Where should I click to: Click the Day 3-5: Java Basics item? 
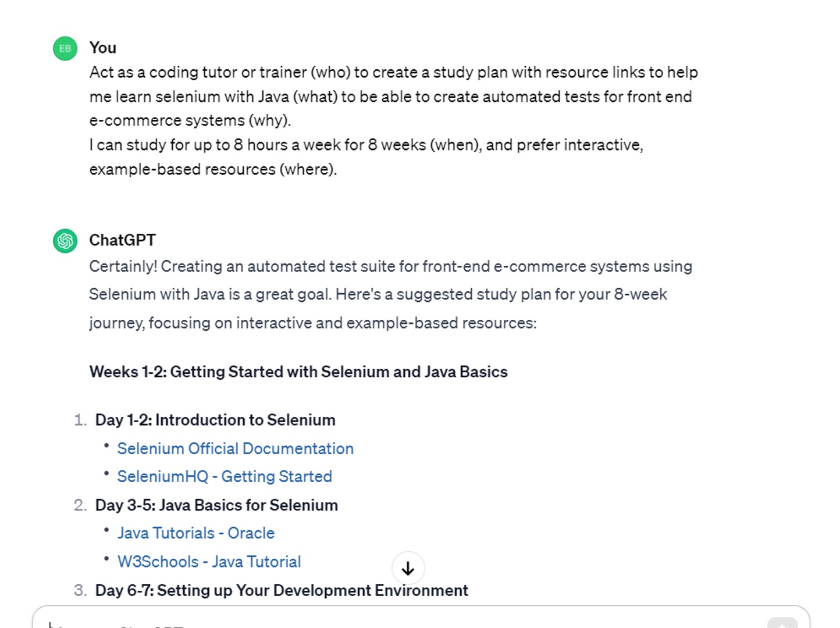[216, 505]
